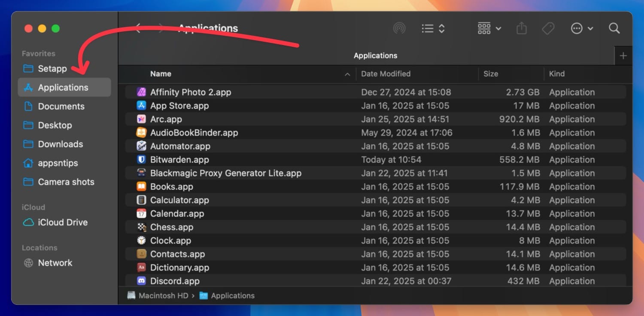Sort by the Date Modified column
Viewport: 644px width, 316px height.
pyautogui.click(x=386, y=74)
